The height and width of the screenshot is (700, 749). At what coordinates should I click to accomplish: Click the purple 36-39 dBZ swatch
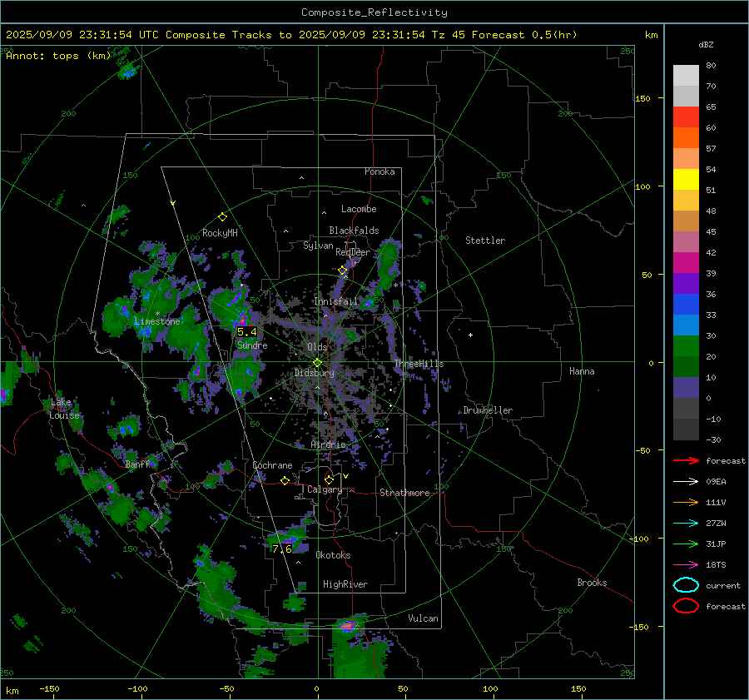click(x=686, y=284)
